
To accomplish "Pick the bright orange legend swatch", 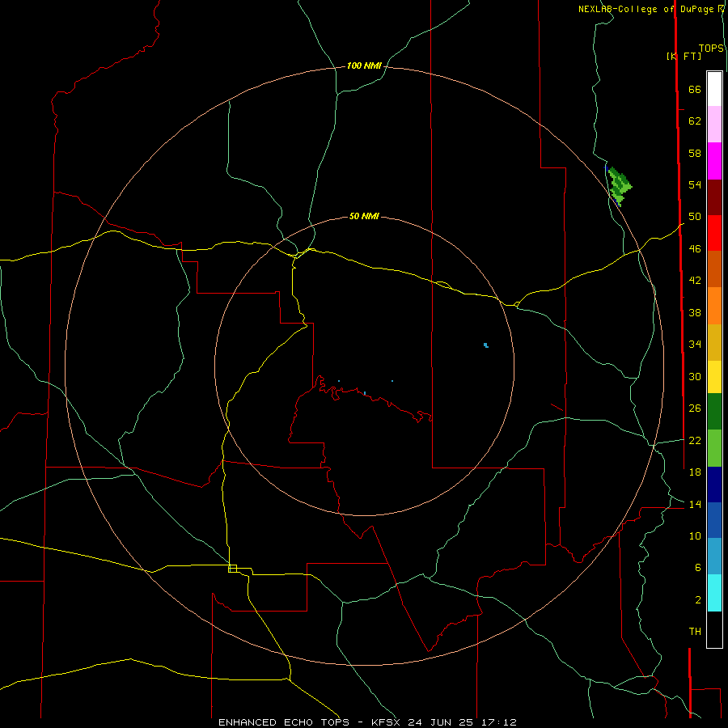I will coord(714,305).
